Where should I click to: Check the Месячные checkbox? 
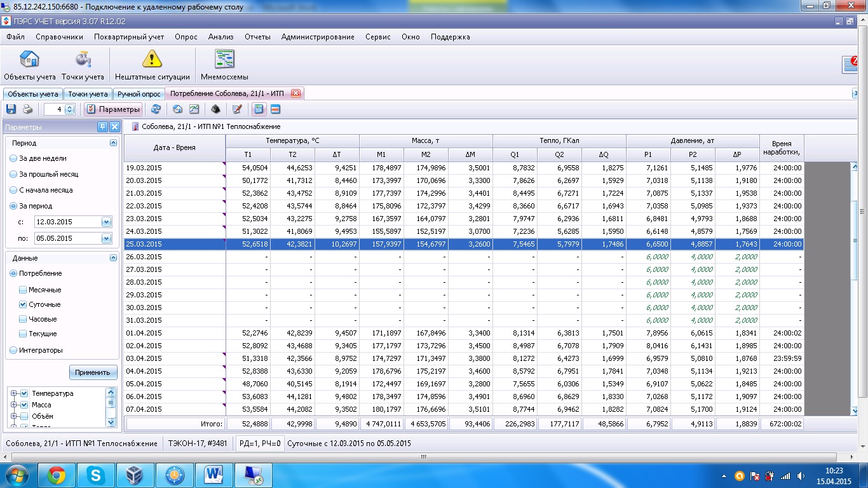(23, 290)
